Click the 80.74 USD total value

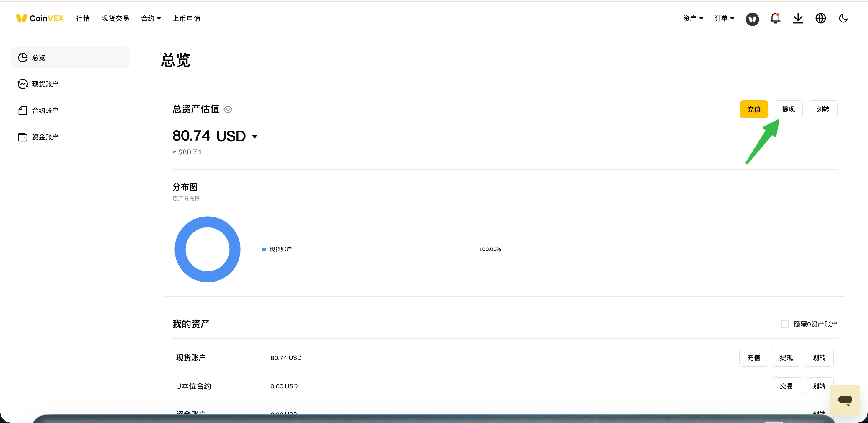point(209,136)
